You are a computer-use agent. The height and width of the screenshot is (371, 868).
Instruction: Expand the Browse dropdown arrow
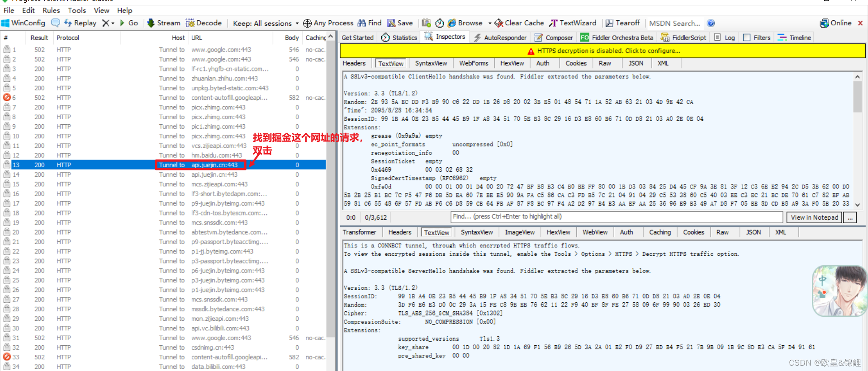click(x=489, y=23)
